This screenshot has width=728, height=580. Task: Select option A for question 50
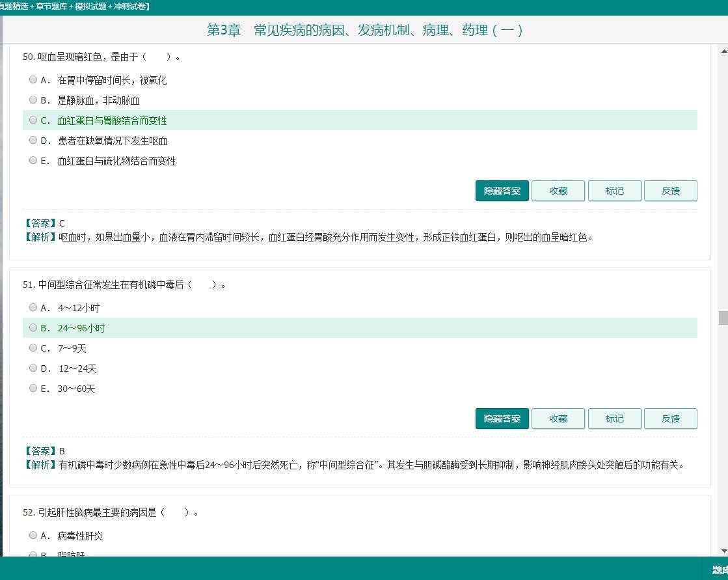click(x=33, y=79)
